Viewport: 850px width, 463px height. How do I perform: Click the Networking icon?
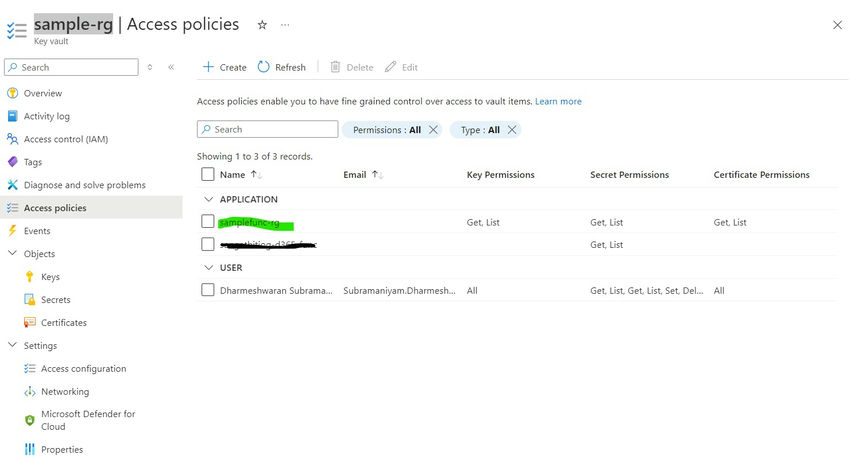30,391
